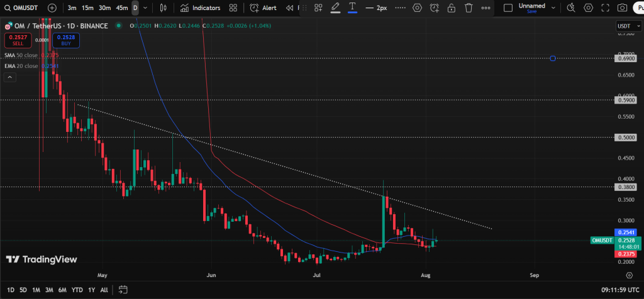Select the 45m timeframe
644x299 pixels.
pos(122,8)
